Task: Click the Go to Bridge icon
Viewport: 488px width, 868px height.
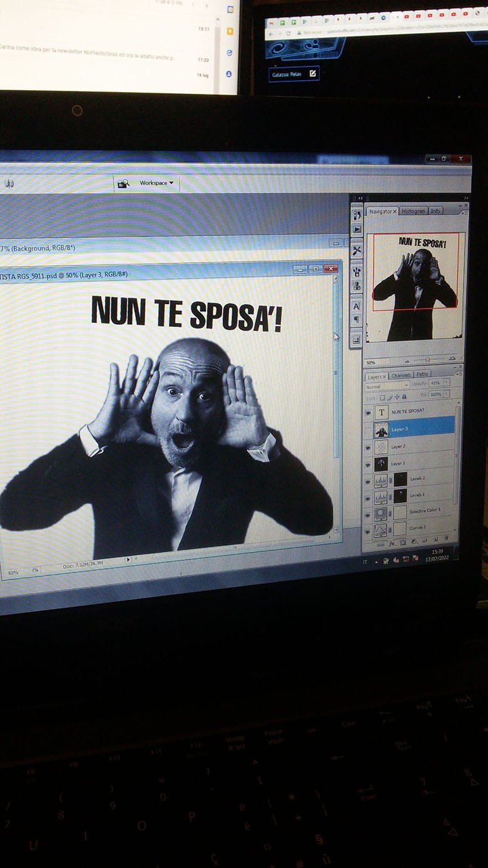Action: click(x=123, y=183)
